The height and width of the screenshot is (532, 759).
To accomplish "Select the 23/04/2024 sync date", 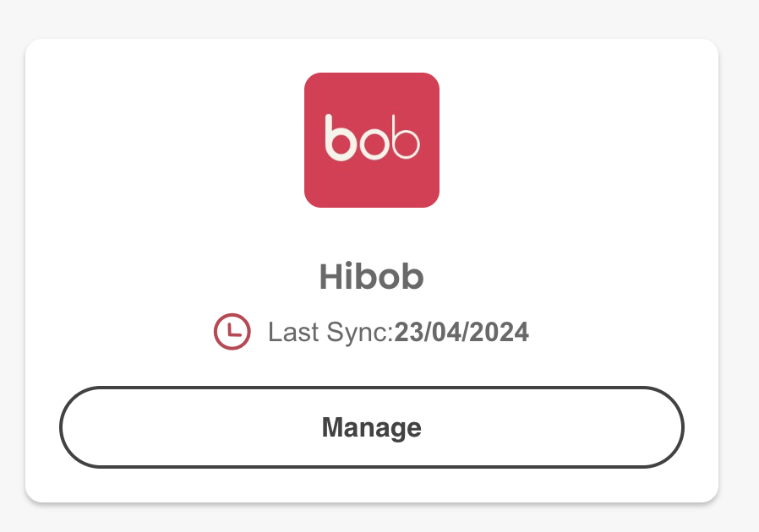I will click(461, 332).
